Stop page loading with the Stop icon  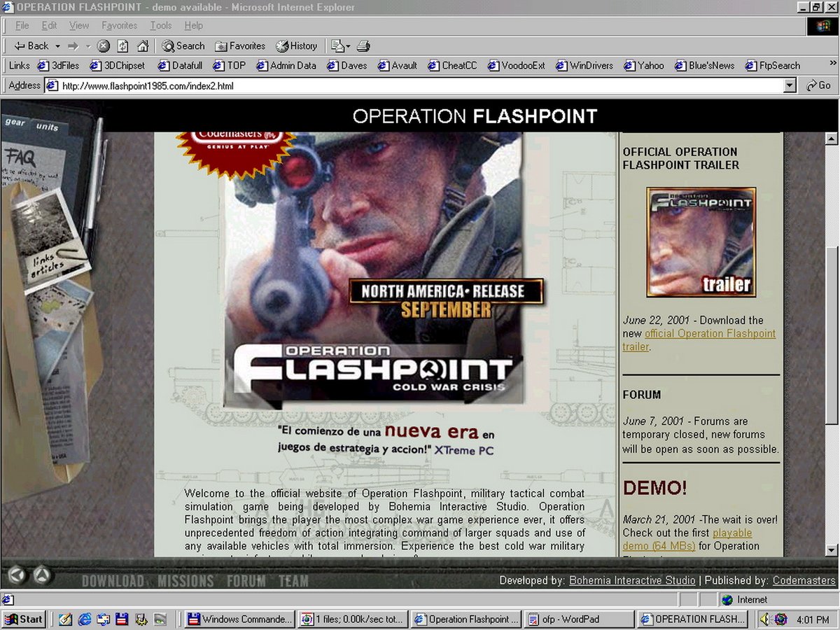point(104,46)
